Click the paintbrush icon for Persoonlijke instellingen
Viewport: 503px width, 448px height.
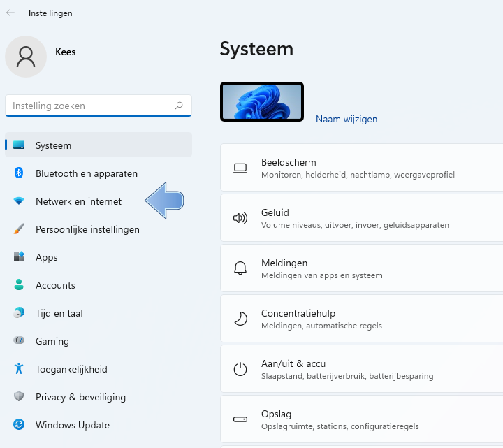pos(19,229)
